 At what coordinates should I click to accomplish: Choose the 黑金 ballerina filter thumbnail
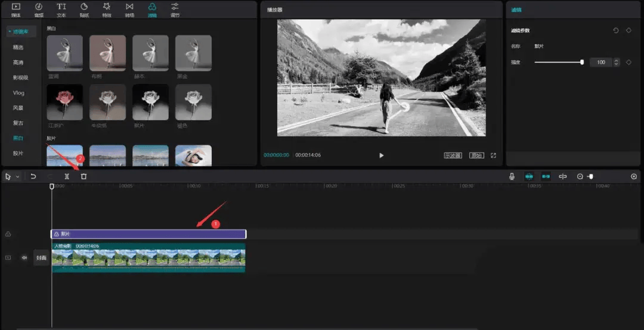click(193, 53)
